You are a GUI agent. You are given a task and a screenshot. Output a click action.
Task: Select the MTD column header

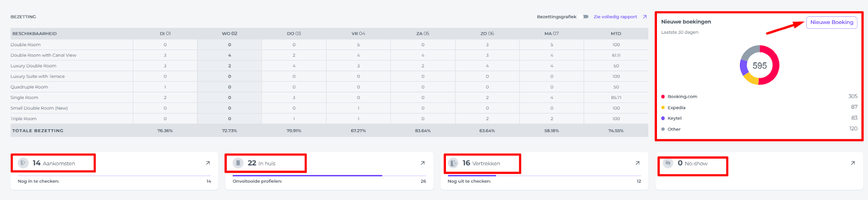point(616,34)
